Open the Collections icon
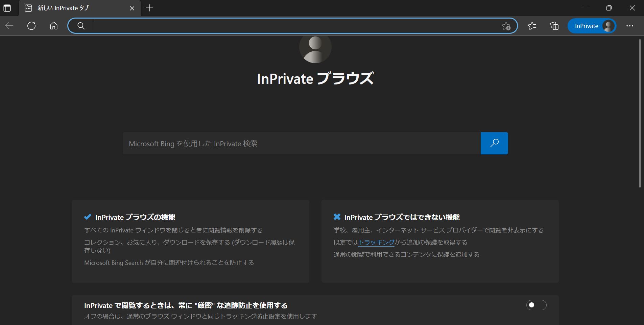 (554, 26)
